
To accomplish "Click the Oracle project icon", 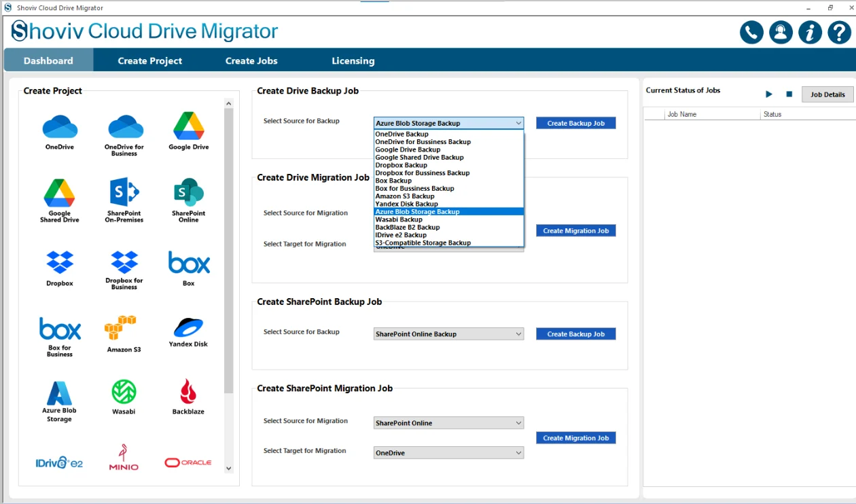I will [x=188, y=463].
